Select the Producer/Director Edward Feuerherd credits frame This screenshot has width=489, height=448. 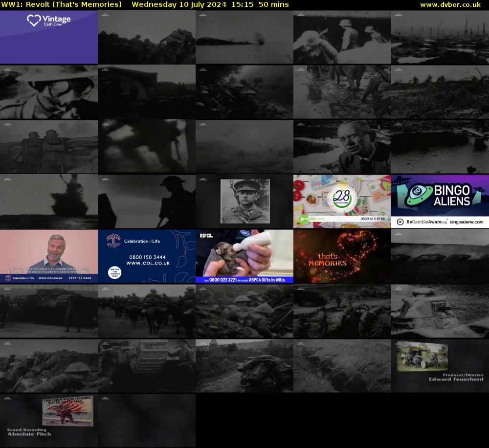click(x=440, y=366)
